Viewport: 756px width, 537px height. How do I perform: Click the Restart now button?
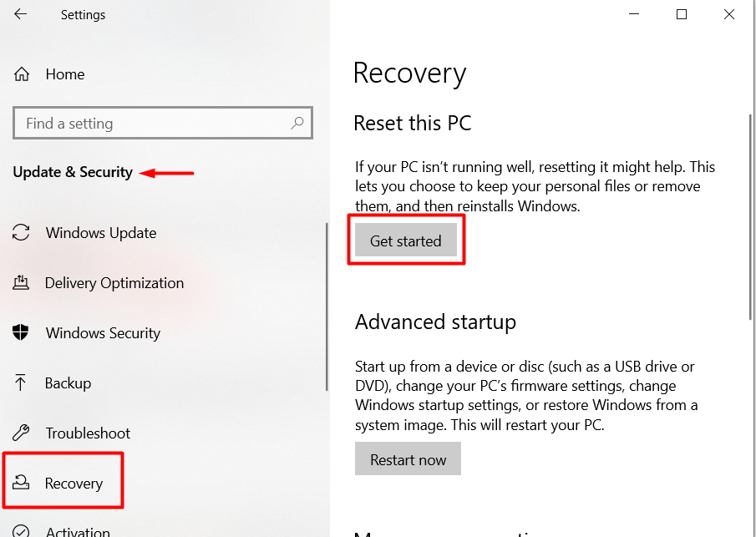tap(408, 459)
